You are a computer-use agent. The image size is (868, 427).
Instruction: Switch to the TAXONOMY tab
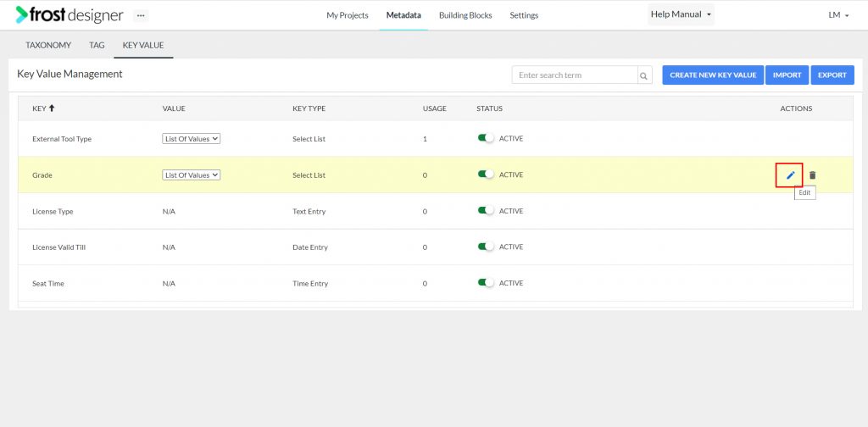[48, 46]
